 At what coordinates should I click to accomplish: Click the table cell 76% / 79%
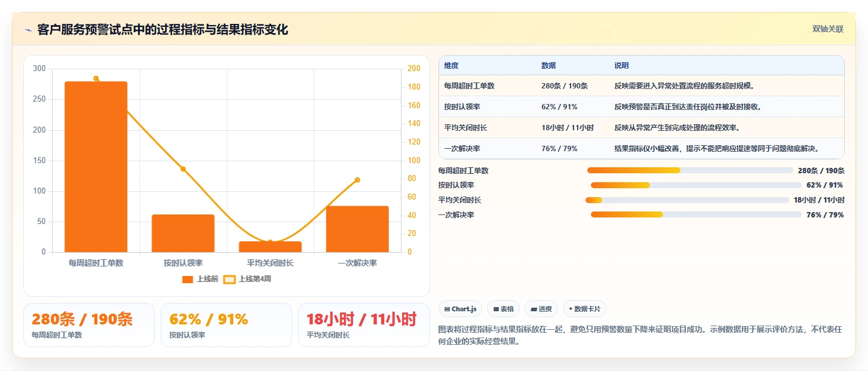(x=559, y=149)
